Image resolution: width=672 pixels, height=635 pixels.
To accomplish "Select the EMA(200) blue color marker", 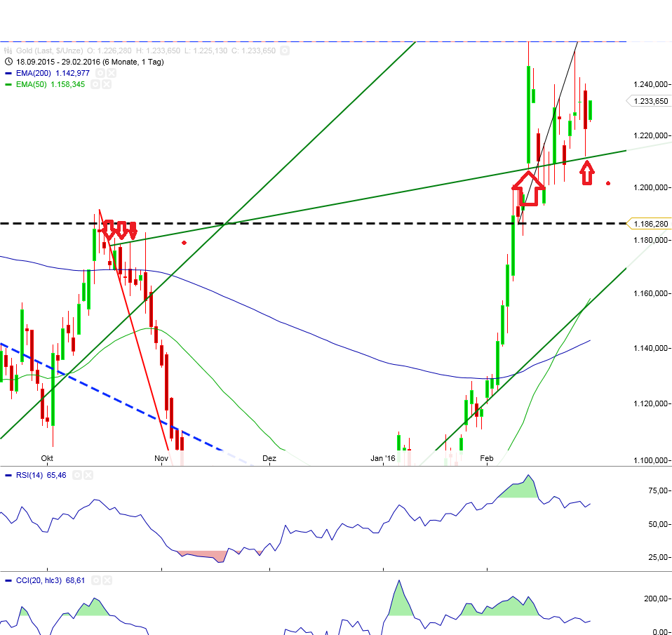I will point(8,73).
